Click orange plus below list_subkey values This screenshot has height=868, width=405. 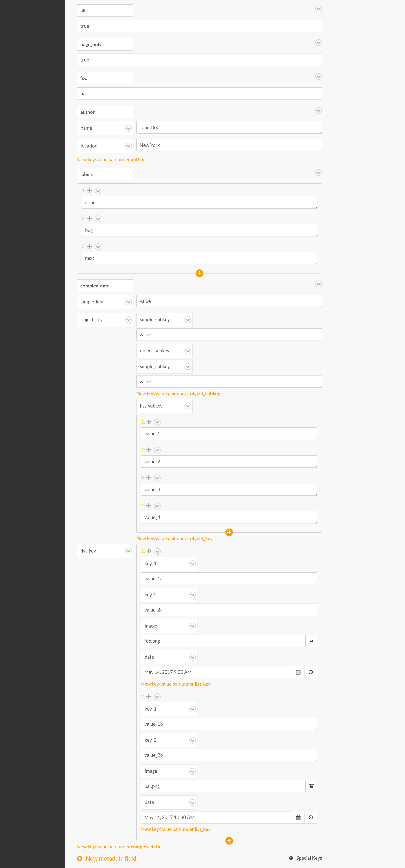click(229, 532)
